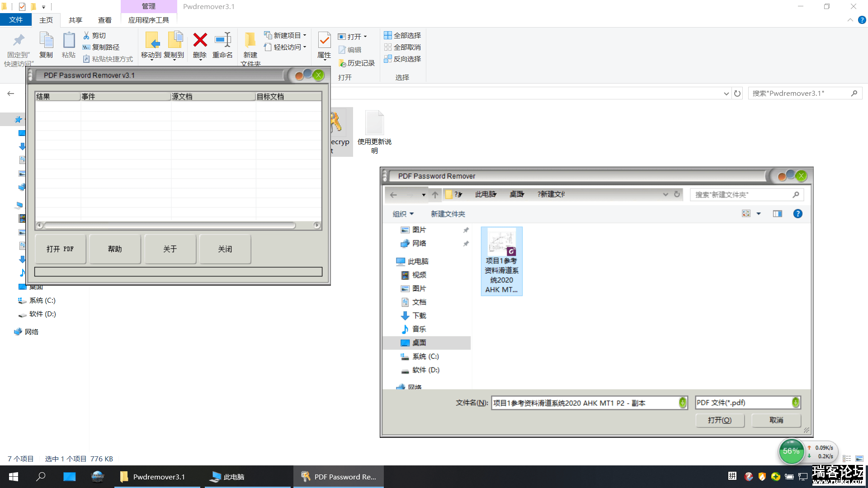868x488 pixels.
Task: Select the PDF file thumbnail 项目1参考资料
Action: click(x=502, y=261)
